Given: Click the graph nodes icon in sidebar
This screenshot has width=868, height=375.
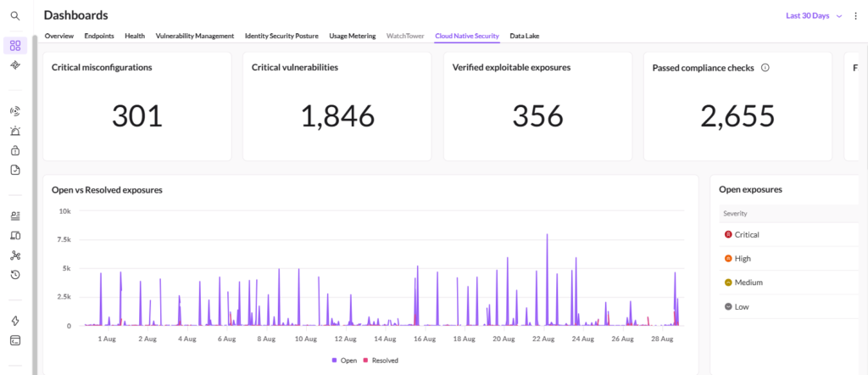Looking at the screenshot, I should pyautogui.click(x=15, y=255).
